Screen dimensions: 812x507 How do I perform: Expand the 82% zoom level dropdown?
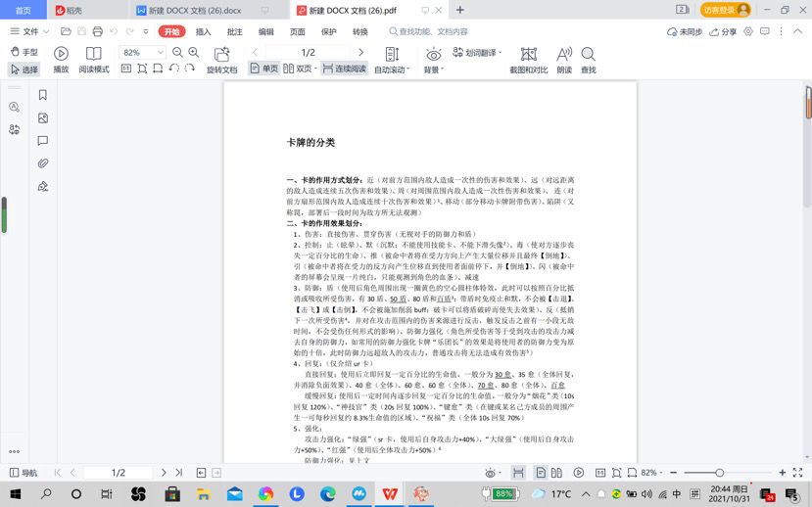(x=161, y=52)
